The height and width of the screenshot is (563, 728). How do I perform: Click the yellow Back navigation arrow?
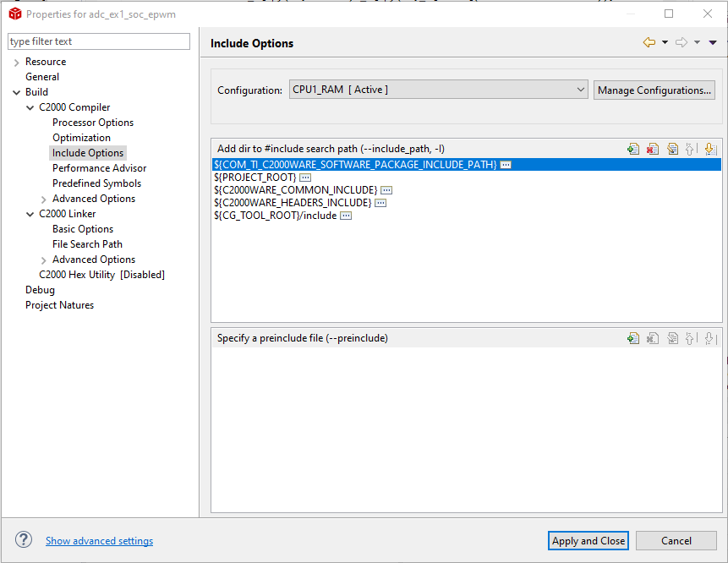coord(649,43)
